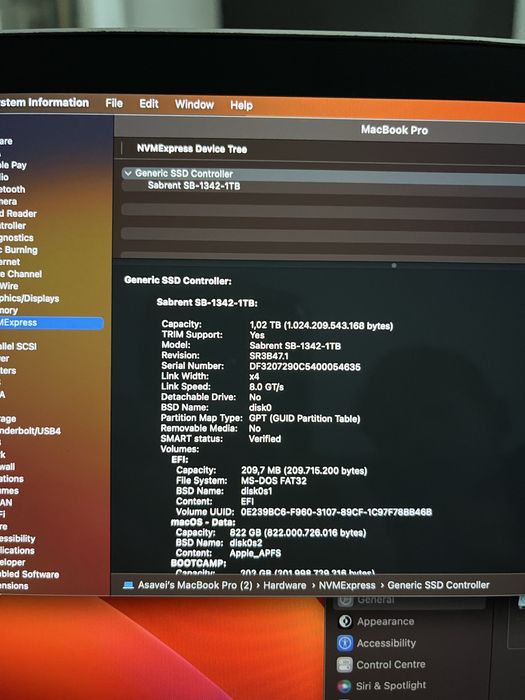The width and height of the screenshot is (525, 700).
Task: Click the BOOTCAMP volume heading
Action: pyautogui.click(x=198, y=563)
